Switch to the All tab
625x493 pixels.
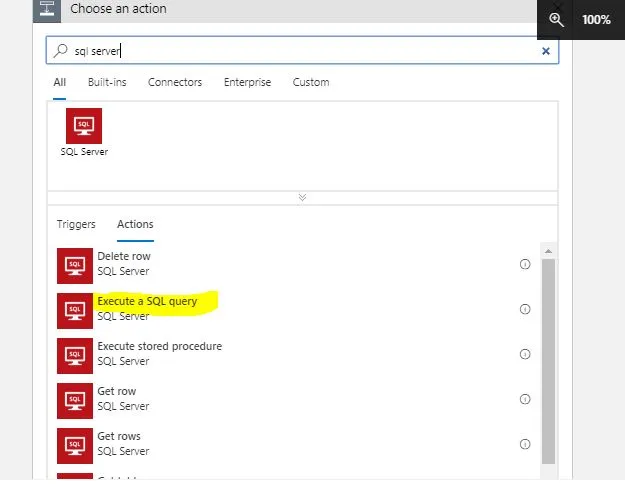click(x=59, y=82)
